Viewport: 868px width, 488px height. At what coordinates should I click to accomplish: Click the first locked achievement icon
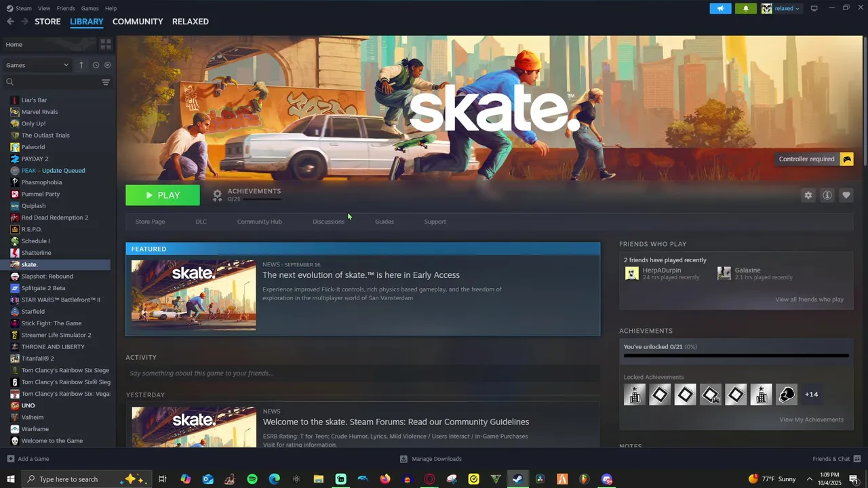tap(635, 394)
